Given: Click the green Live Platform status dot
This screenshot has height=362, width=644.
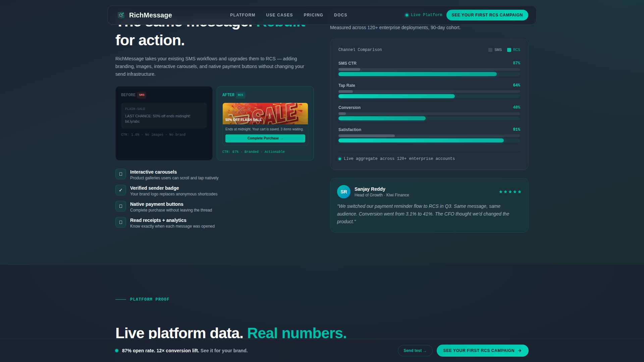Looking at the screenshot, I should 407,15.
